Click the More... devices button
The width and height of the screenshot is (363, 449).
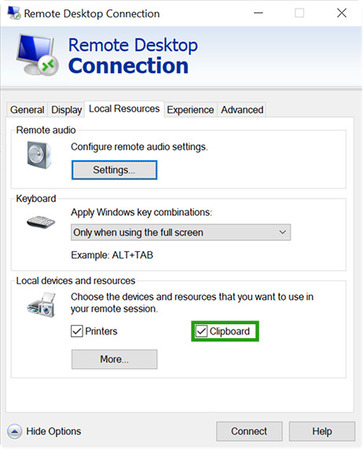[114, 359]
